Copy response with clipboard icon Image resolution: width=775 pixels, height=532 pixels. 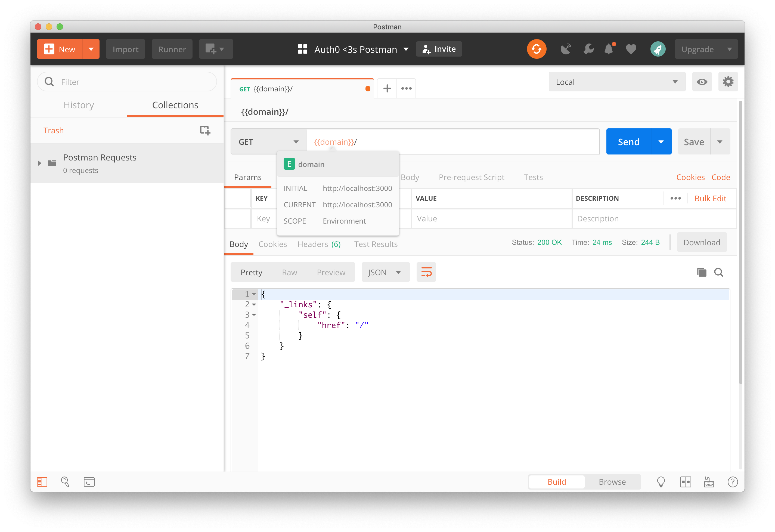pyautogui.click(x=701, y=272)
